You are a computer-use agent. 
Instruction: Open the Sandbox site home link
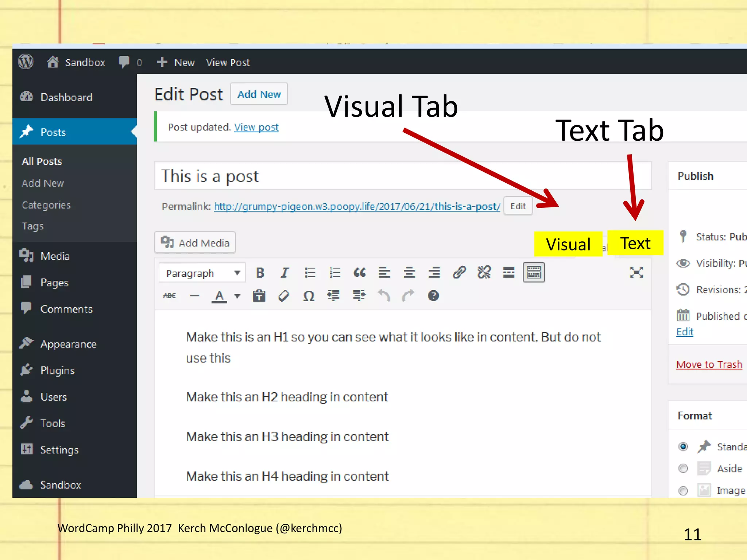pyautogui.click(x=76, y=62)
